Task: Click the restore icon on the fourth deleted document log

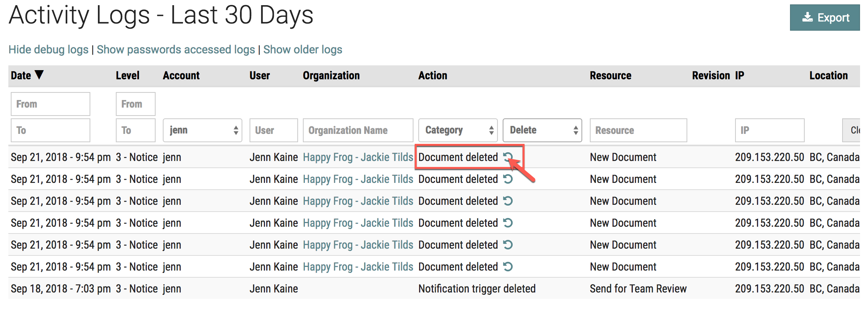Action: 508,223
